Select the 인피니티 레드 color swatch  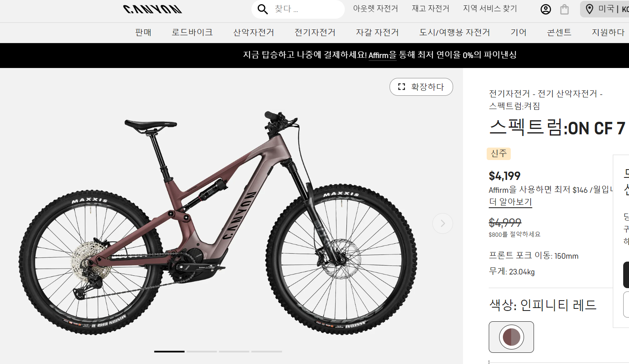[511, 337]
